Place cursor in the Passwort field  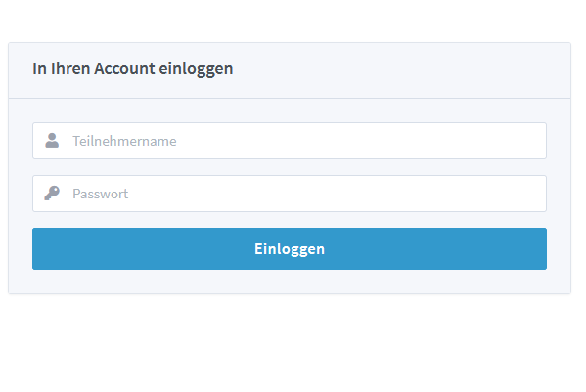click(x=290, y=194)
